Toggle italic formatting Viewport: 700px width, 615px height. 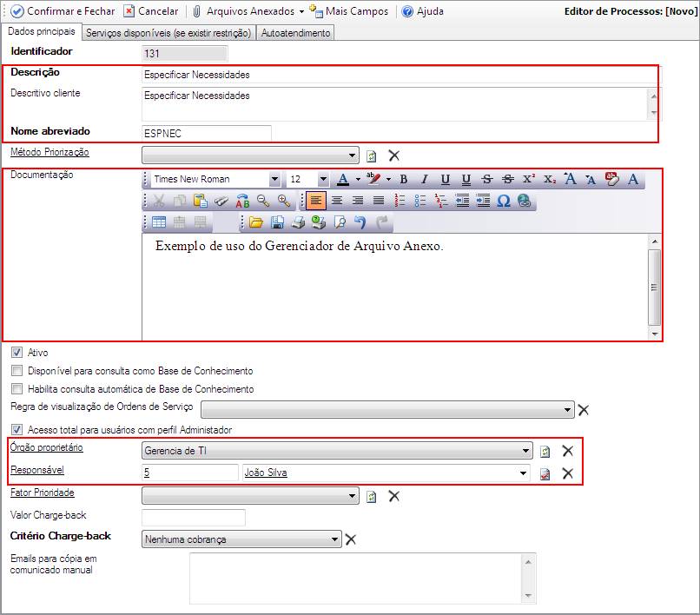[425, 179]
